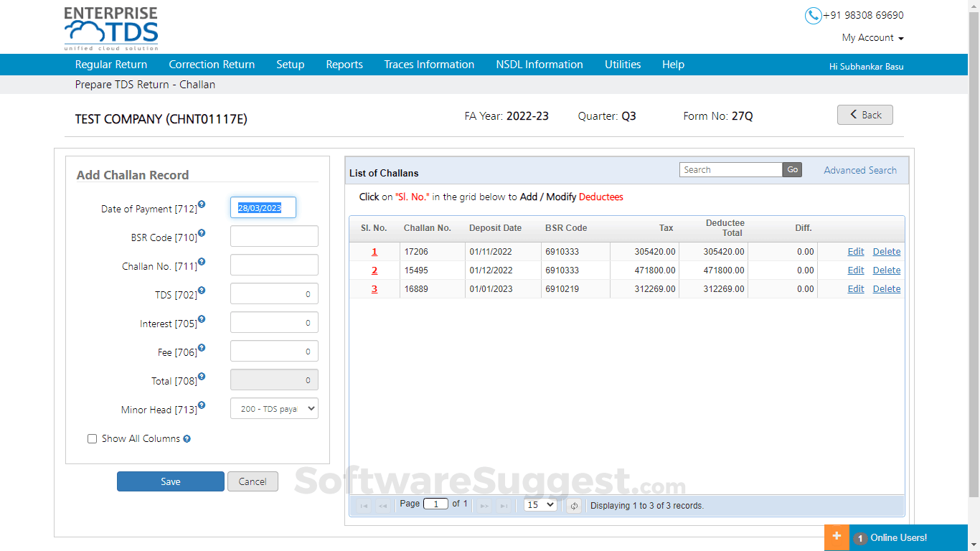Click the orange plus icon near Online Users
980x551 pixels.
837,537
